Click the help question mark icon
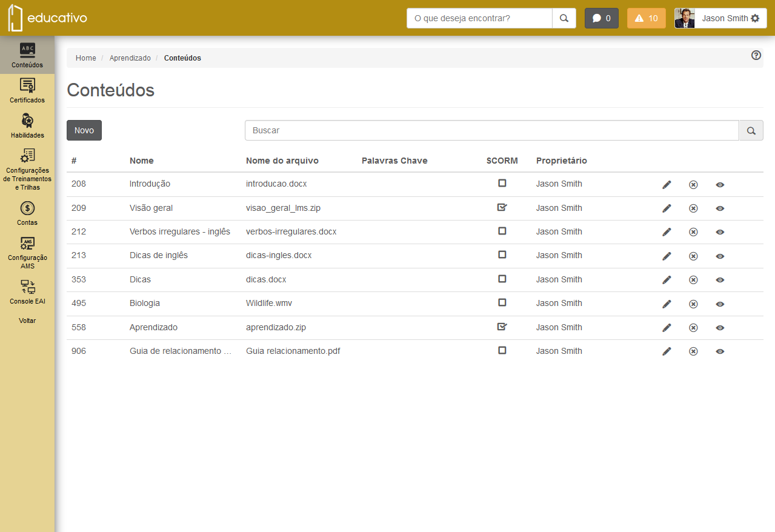Screen dimensions: 775x532 pos(756,55)
